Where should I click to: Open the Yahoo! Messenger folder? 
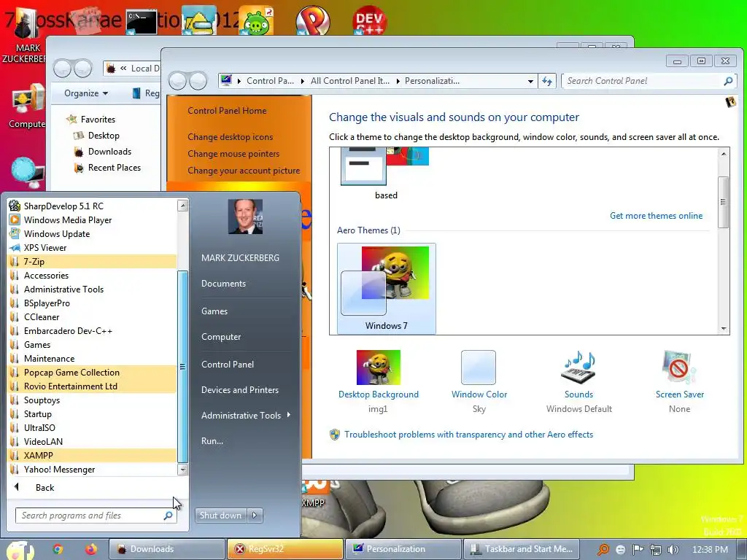coord(93,469)
